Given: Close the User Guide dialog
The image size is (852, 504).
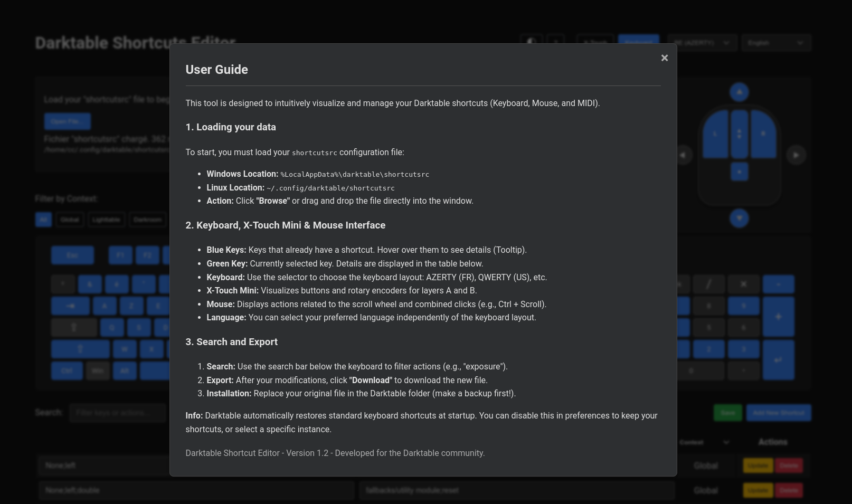Looking at the screenshot, I should click(665, 58).
